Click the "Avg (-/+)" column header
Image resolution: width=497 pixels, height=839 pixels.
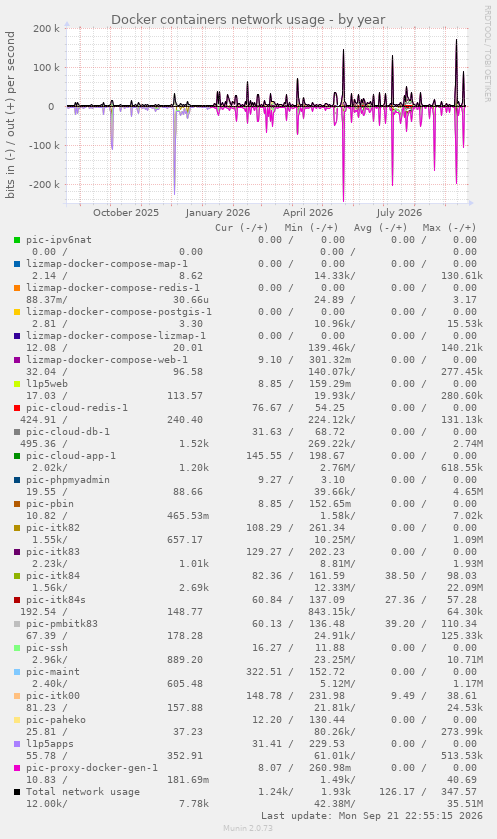(x=380, y=227)
